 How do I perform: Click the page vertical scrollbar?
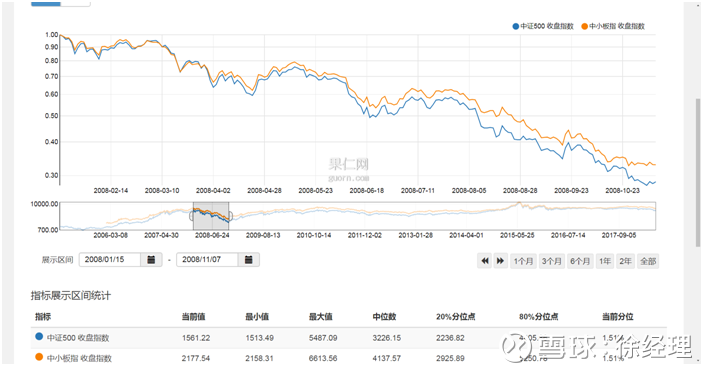(698, 173)
